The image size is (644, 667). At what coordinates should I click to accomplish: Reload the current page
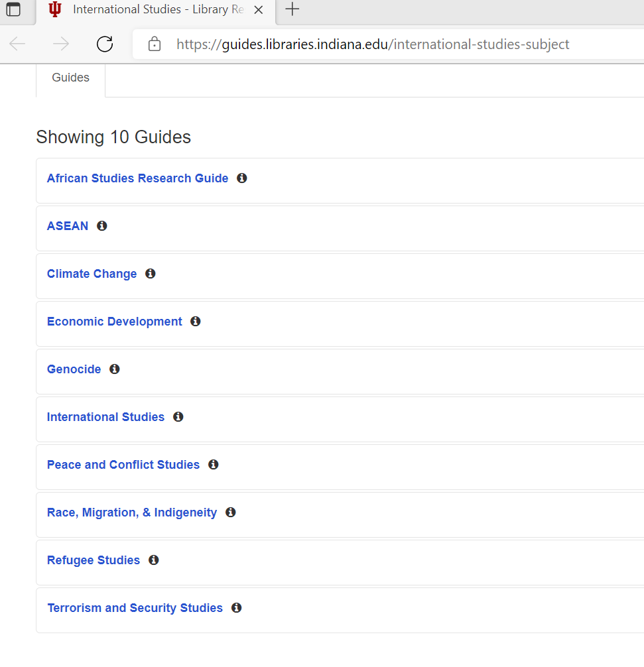pyautogui.click(x=105, y=44)
